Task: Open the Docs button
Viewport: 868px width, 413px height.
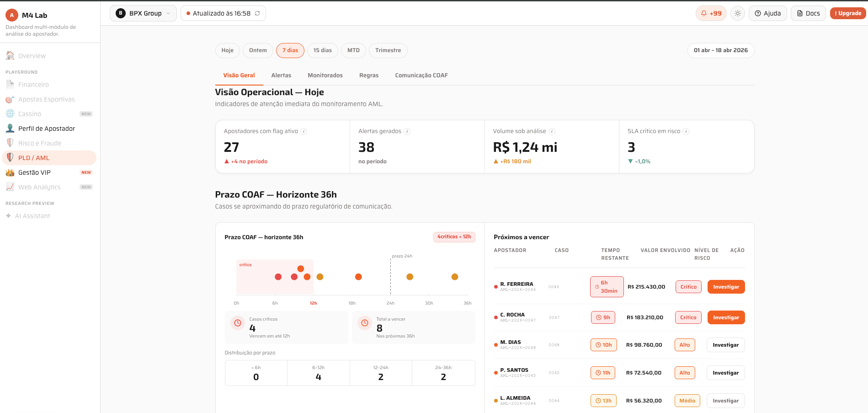Action: 808,13
